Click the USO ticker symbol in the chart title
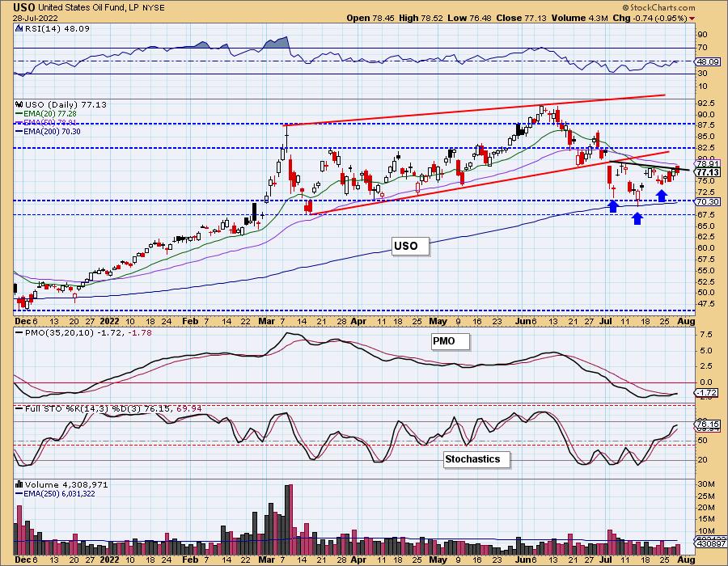Screen dimensions: 728x566 coord(24,7)
